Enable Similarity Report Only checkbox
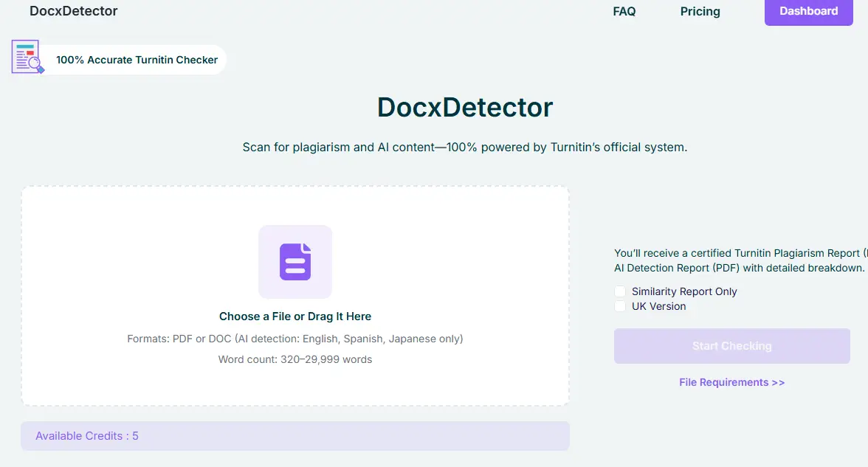This screenshot has height=467, width=868. 620,291
